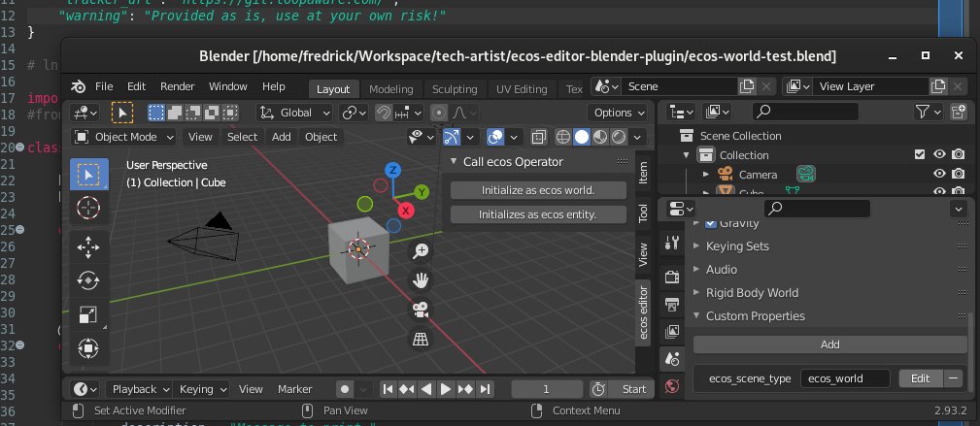Viewport: 980px width, 426px height.
Task: Open the Render properties tab icon
Action: [x=672, y=277]
